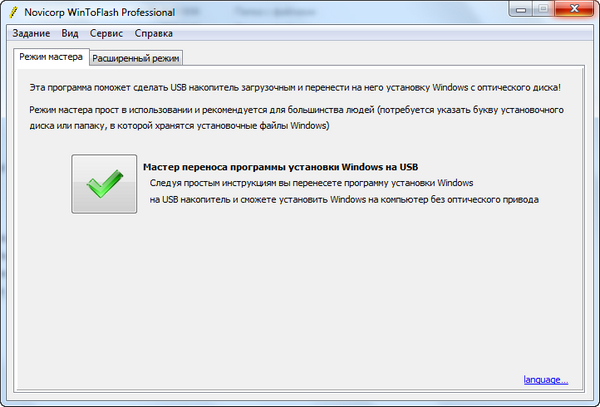
Task: Open the Вид menu
Action: [x=69, y=33]
